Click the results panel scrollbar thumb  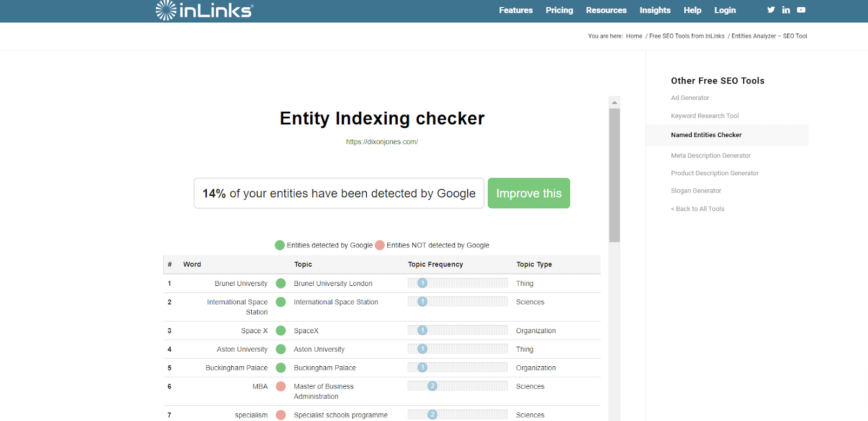pos(614,175)
